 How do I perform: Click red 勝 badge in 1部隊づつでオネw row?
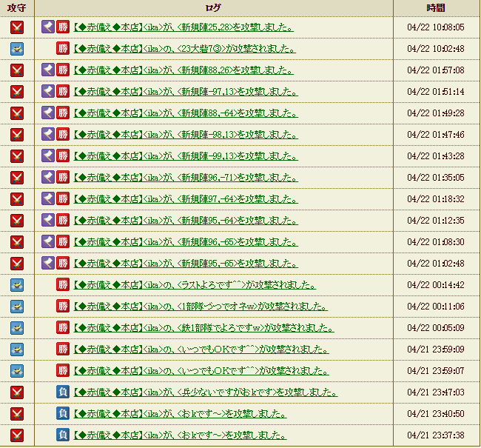coord(63,307)
